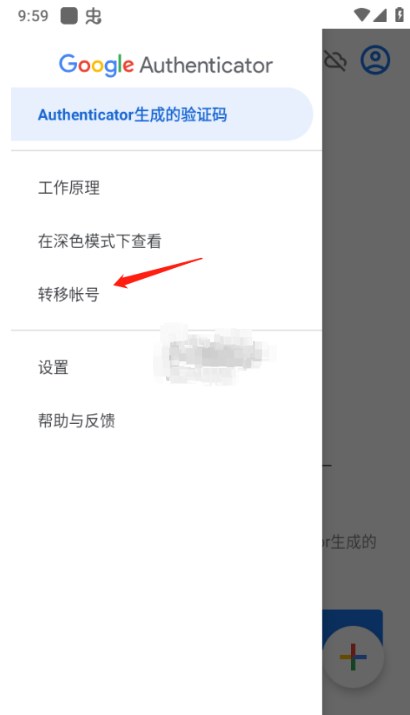Click the red arrow annotation
410x715 pixels.
pos(158,273)
